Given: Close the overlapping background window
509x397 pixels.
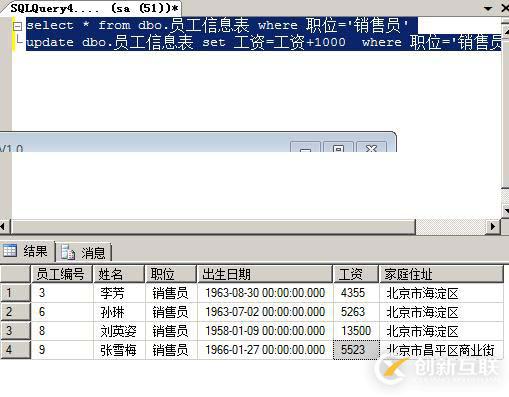Looking at the screenshot, I should 371,147.
